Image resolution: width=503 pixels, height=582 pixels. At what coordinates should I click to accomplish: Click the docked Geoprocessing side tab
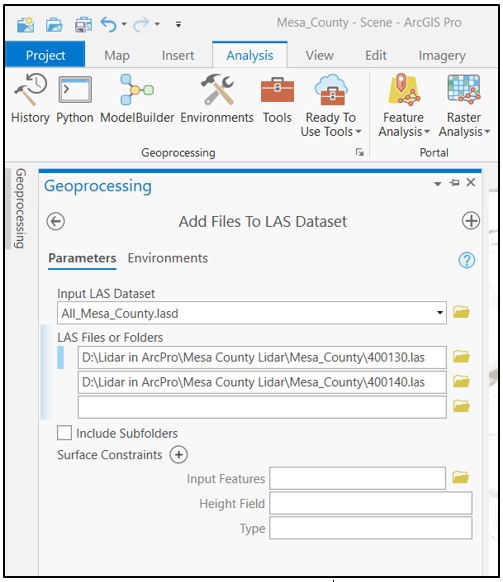coord(20,209)
